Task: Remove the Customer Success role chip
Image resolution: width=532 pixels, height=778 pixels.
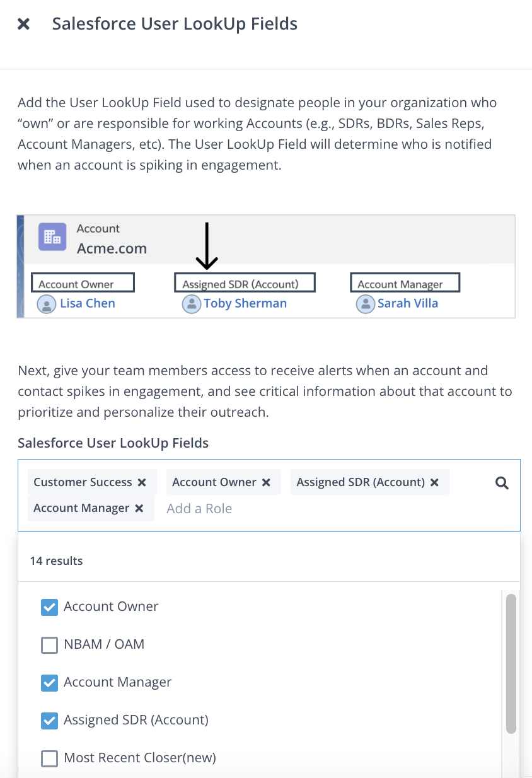Action: click(142, 482)
